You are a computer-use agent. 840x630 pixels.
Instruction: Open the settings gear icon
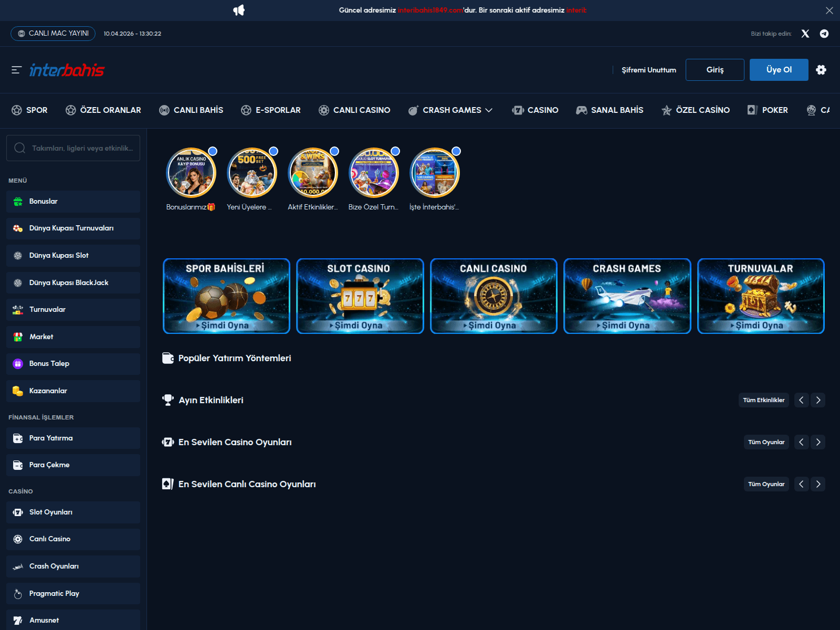(x=821, y=70)
